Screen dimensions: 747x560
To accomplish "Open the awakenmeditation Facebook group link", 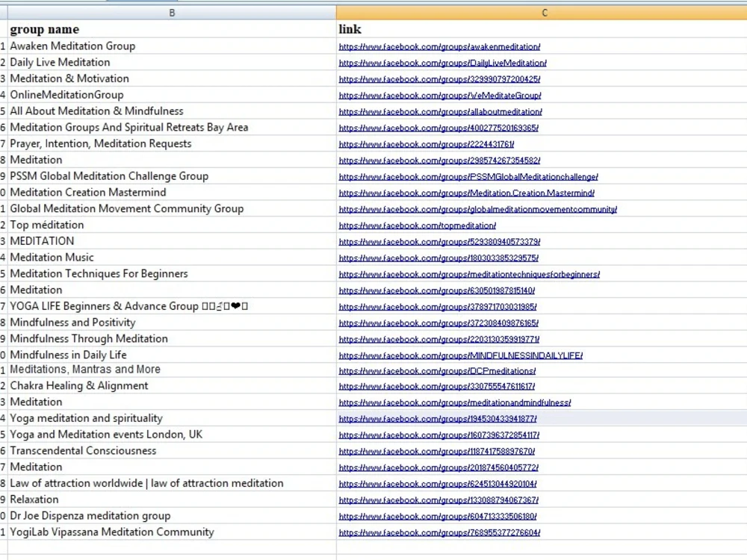I will (439, 46).
